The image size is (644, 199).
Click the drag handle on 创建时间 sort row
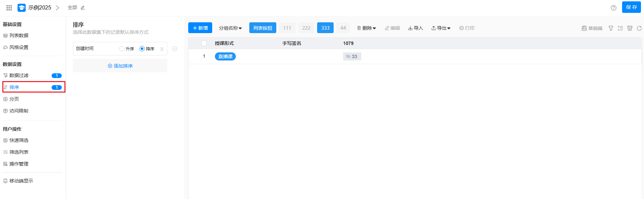point(162,49)
